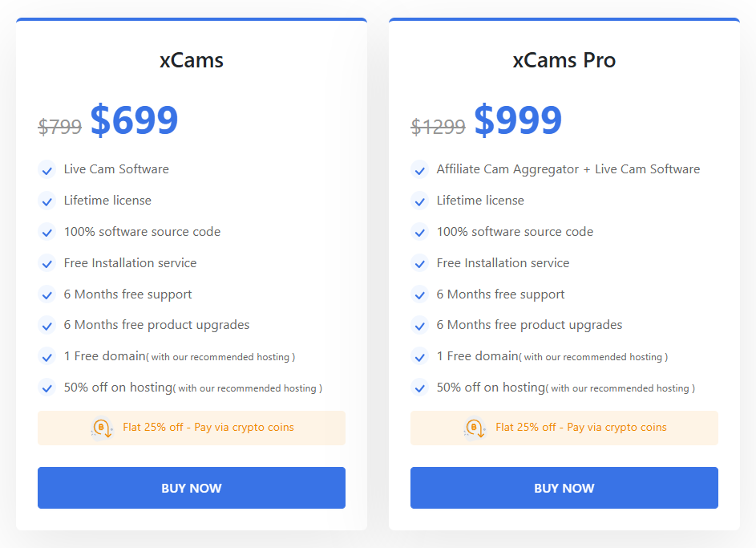This screenshot has width=756, height=548.
Task: Click the crossed-out $1299 original price
Action: point(438,126)
